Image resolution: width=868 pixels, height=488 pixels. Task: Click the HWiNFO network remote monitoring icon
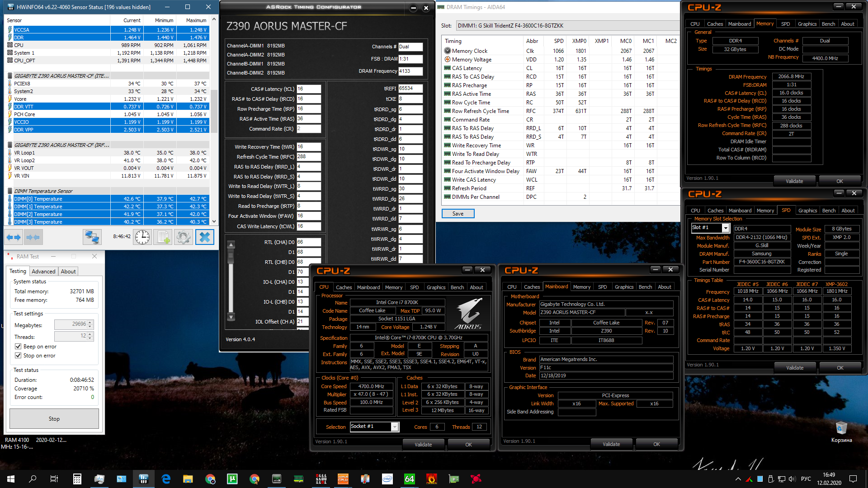pyautogui.click(x=92, y=237)
